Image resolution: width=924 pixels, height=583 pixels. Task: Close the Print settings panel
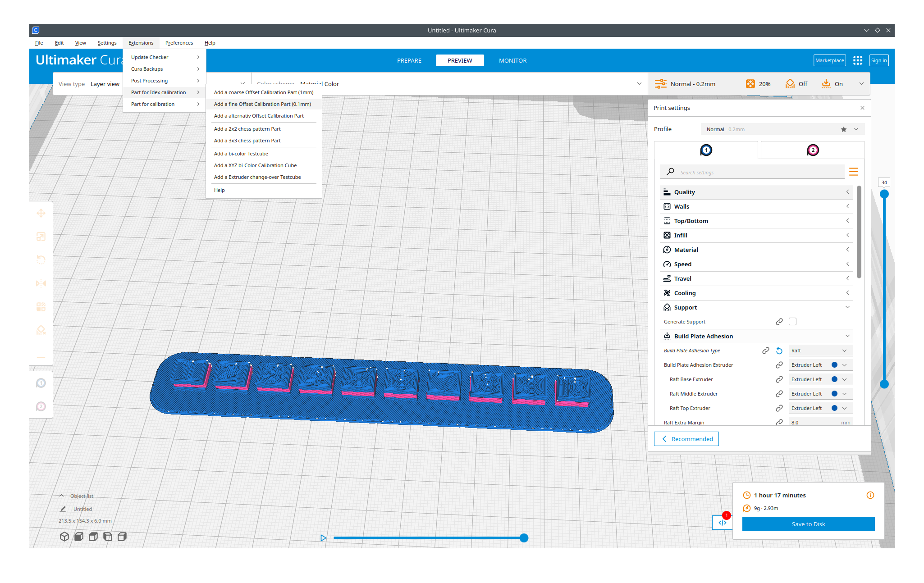click(862, 108)
